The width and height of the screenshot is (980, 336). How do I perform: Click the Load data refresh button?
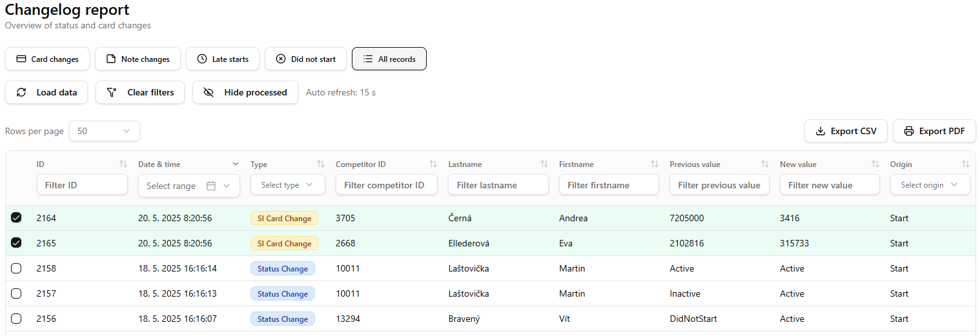tap(46, 92)
